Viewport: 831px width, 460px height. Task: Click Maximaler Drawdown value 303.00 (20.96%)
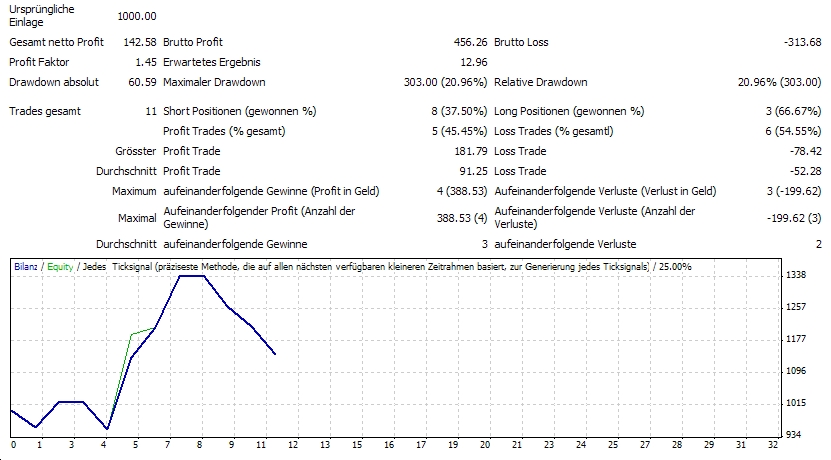click(445, 83)
